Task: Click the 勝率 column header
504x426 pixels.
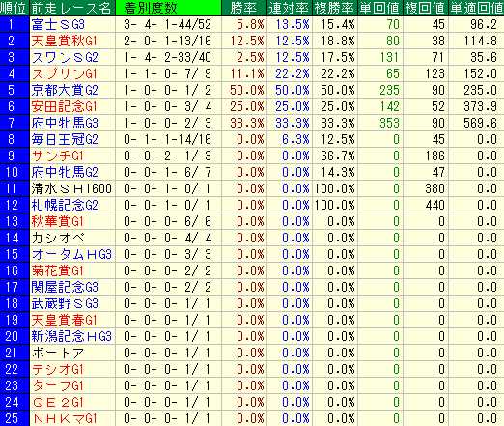Action: (x=244, y=8)
